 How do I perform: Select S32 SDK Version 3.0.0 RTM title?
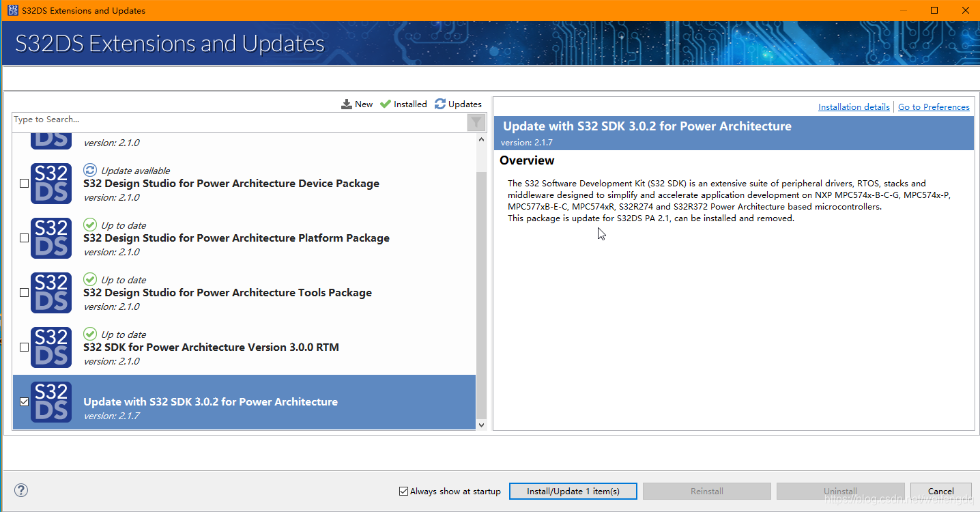click(211, 347)
